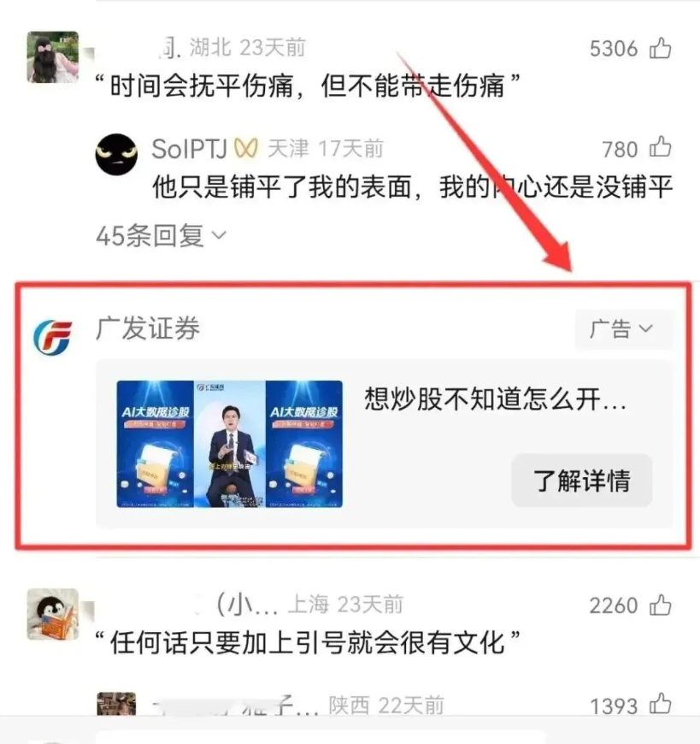This screenshot has height=744, width=700.
Task: Tap the SoIPTJ username
Action: click(189, 149)
